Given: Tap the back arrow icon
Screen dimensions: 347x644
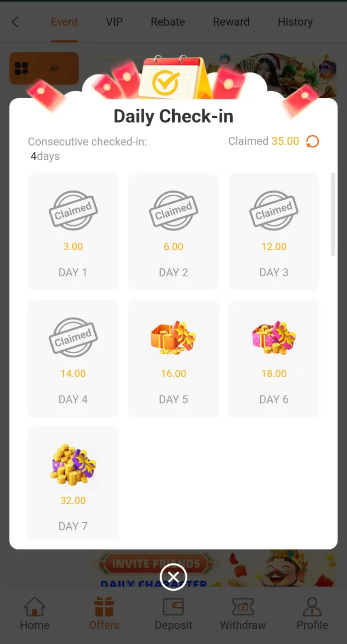Looking at the screenshot, I should (x=15, y=22).
